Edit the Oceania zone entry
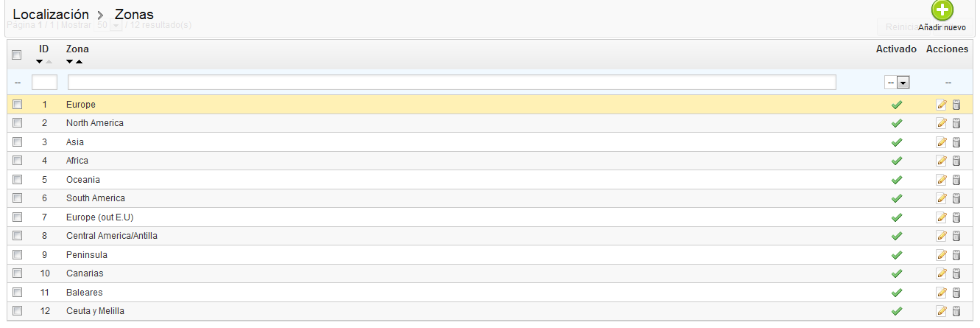Viewport: 980px width, 328px height. pyautogui.click(x=941, y=180)
